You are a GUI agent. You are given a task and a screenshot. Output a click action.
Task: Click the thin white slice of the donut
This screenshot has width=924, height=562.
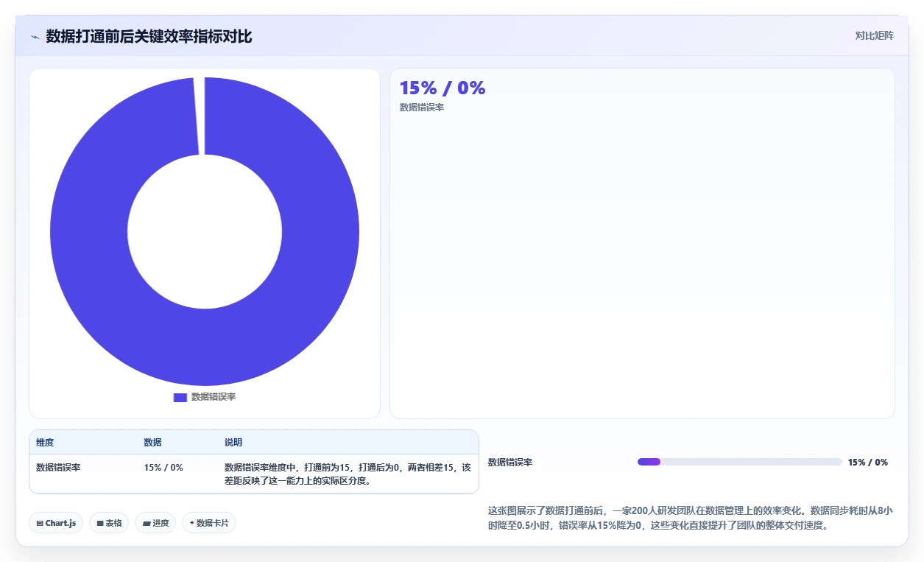[x=199, y=116]
